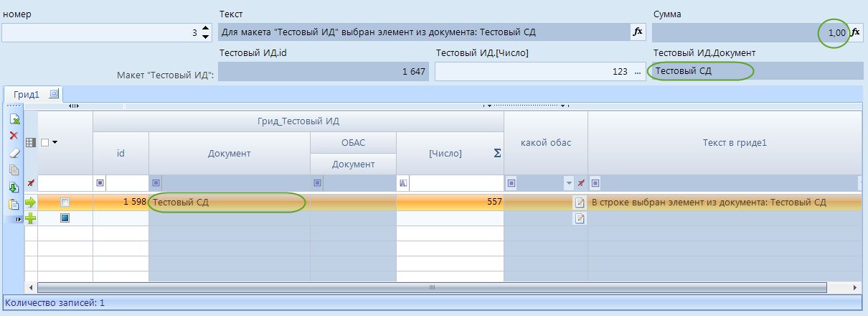Viewport: 868px width, 316px height.
Task: Increase the номер value with up arrow
Action: pos(206,28)
